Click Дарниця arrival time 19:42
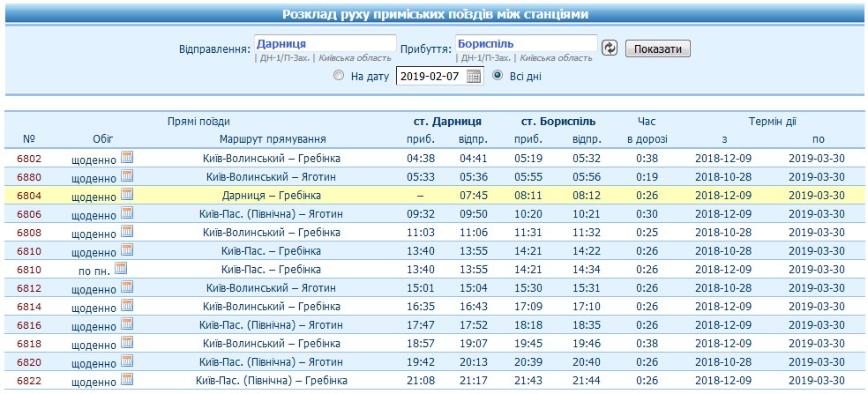The height and width of the screenshot is (394, 868). pyautogui.click(x=421, y=362)
